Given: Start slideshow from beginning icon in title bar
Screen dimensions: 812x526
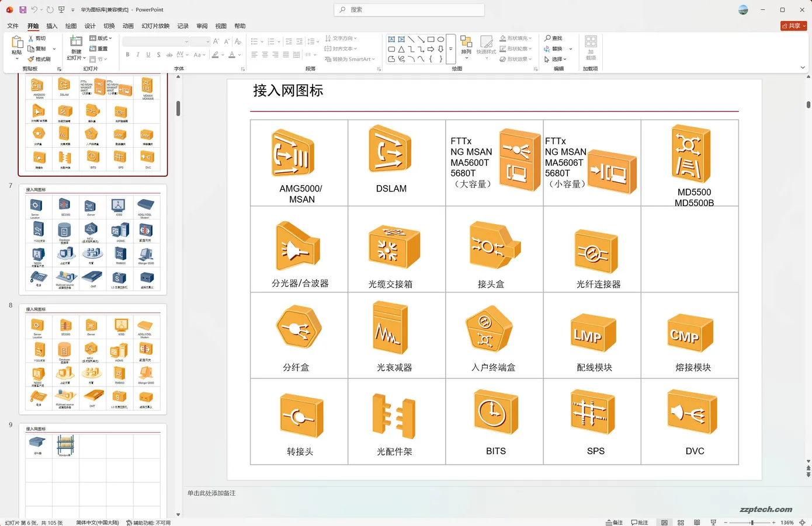Looking at the screenshot, I should tap(61, 10).
